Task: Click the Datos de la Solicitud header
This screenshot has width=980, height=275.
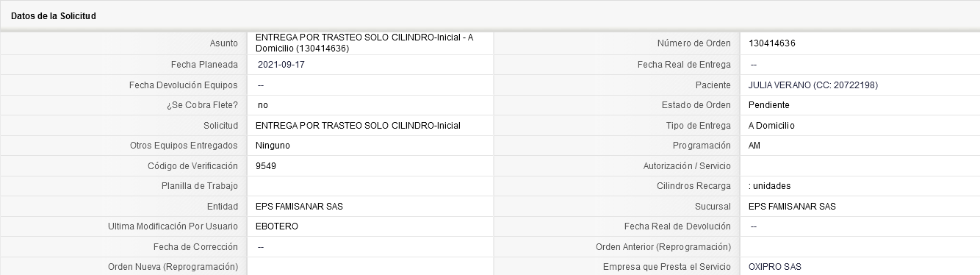Action: (x=53, y=15)
